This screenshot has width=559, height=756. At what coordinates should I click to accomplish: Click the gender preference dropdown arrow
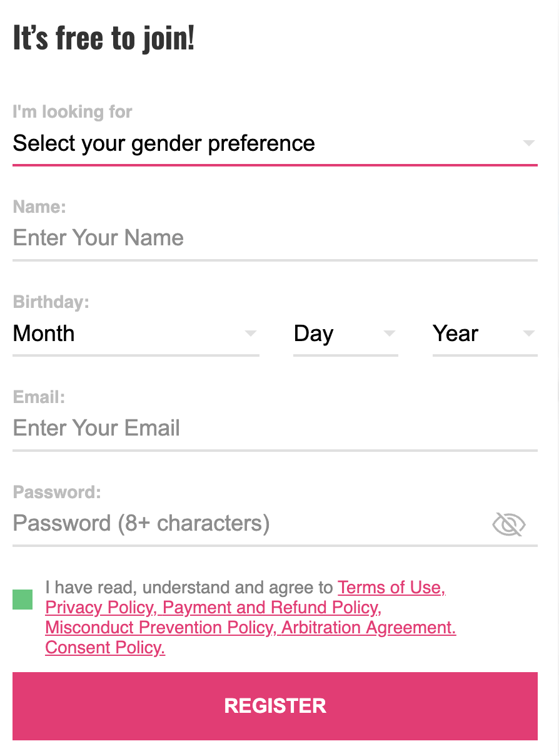coord(527,143)
